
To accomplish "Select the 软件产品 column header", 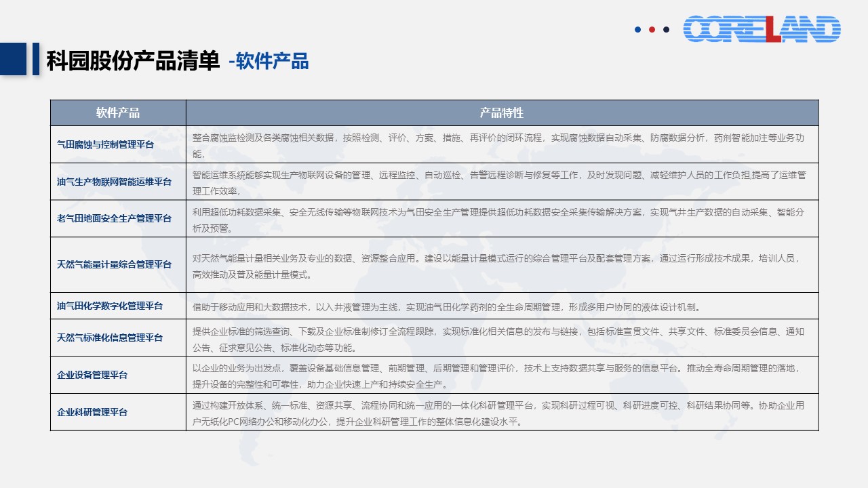I will point(118,113).
